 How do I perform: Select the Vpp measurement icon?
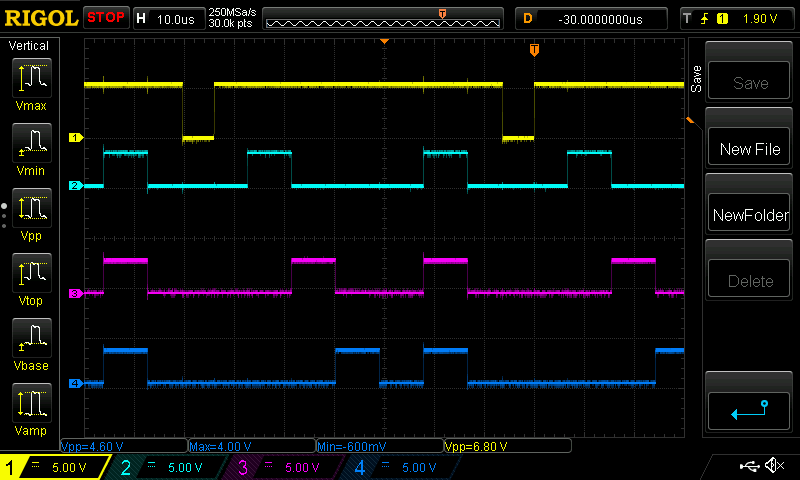pos(32,208)
